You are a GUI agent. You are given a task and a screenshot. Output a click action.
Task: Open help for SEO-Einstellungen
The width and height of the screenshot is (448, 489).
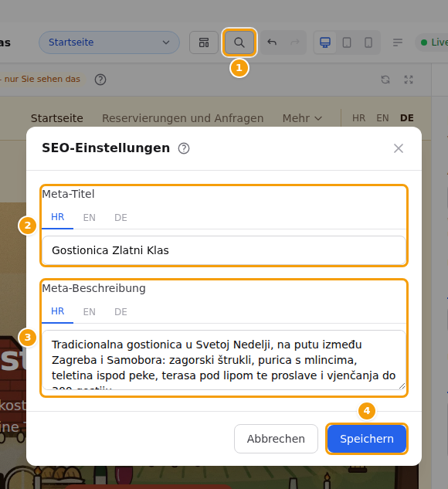pyautogui.click(x=184, y=148)
